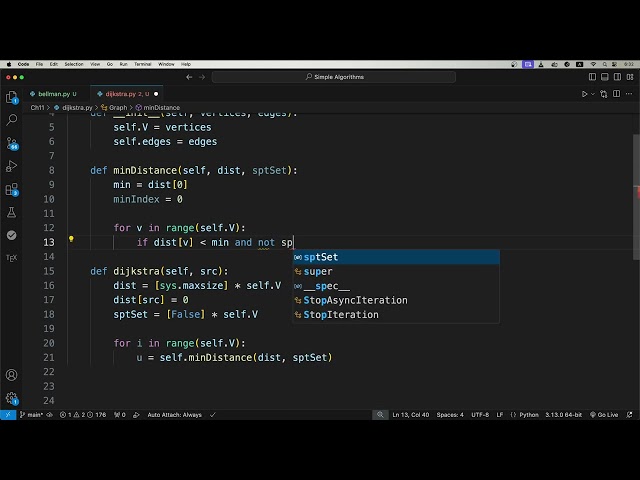Open the Apple menu
Screen dimensions: 640x480
click(9, 64)
